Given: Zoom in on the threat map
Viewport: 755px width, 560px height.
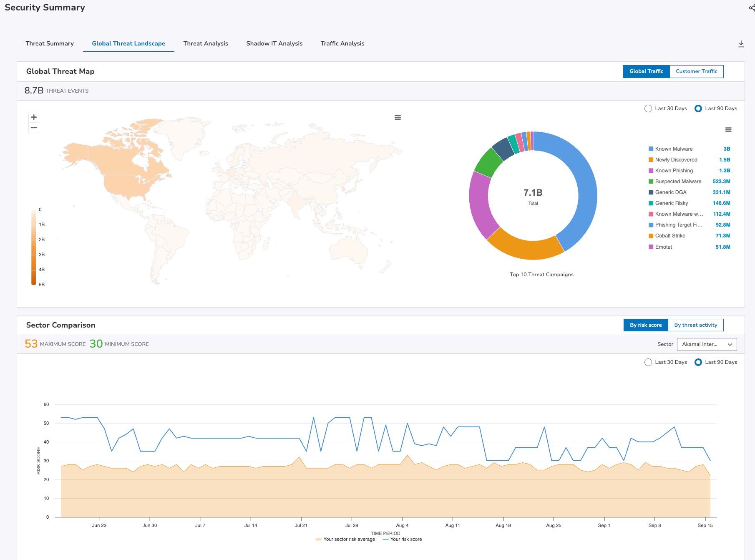Looking at the screenshot, I should tap(34, 117).
